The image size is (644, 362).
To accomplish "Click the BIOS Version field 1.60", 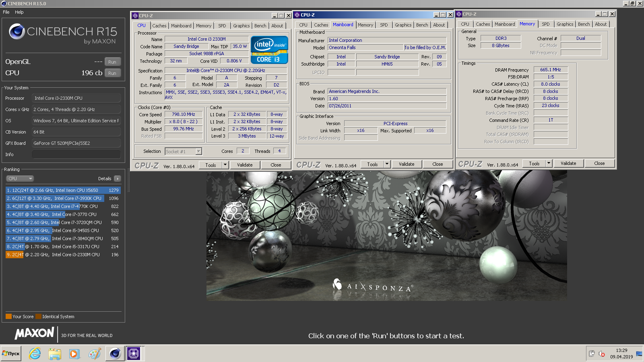I will (387, 99).
